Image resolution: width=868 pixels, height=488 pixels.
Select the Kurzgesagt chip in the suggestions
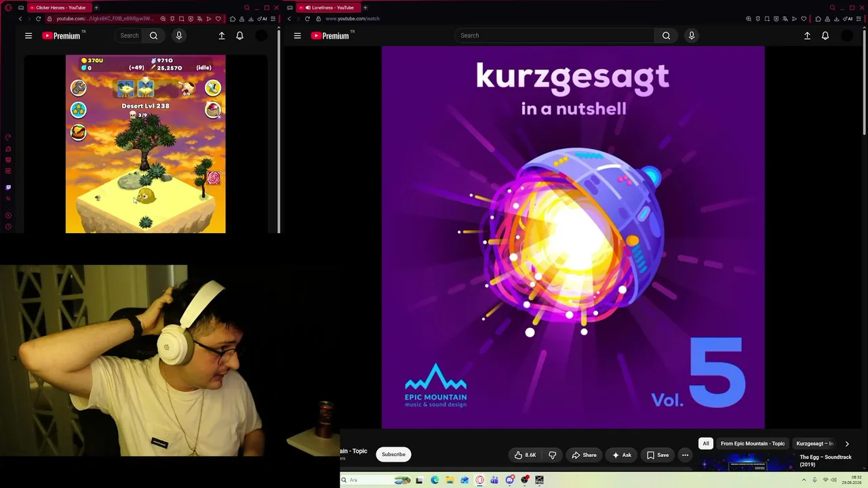tap(815, 444)
